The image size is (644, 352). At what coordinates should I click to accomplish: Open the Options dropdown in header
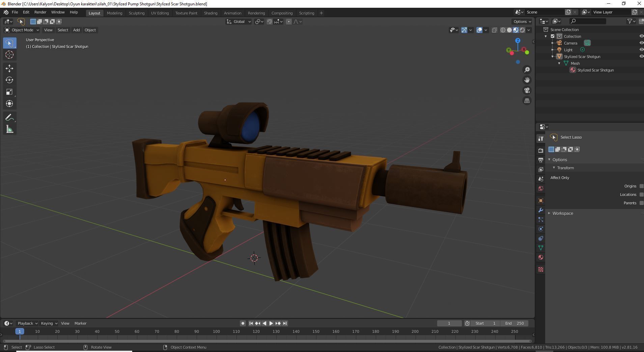522,22
